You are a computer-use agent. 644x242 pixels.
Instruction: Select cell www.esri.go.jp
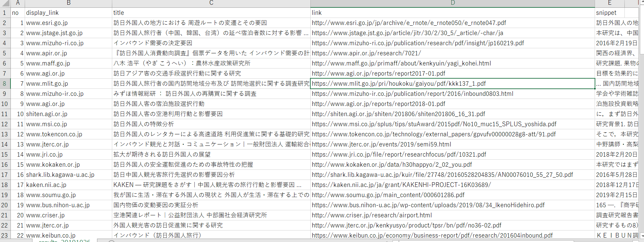(68, 23)
